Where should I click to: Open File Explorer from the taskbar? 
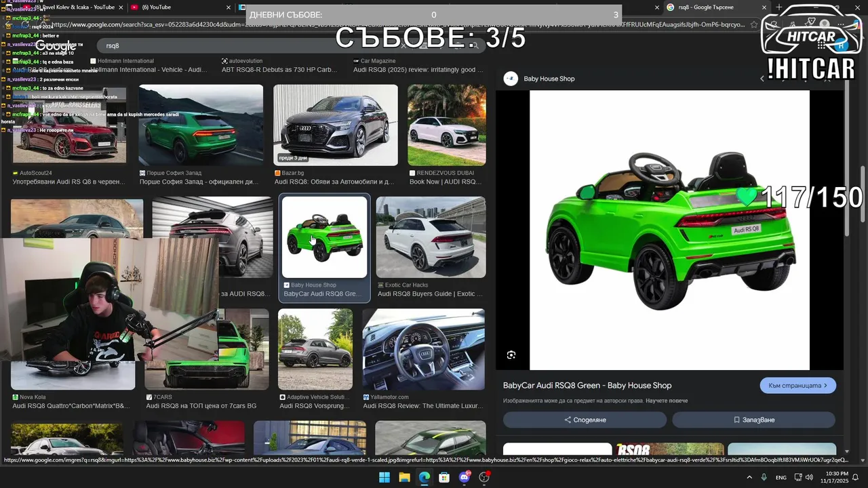pyautogui.click(x=404, y=477)
